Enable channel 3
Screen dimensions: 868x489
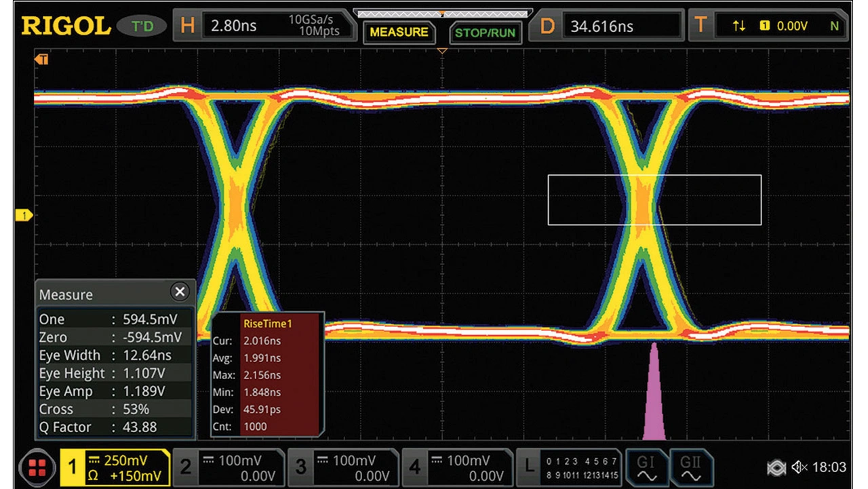click(343, 467)
